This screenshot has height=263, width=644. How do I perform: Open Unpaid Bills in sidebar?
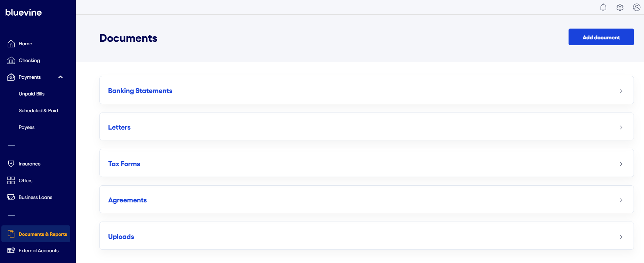click(32, 94)
